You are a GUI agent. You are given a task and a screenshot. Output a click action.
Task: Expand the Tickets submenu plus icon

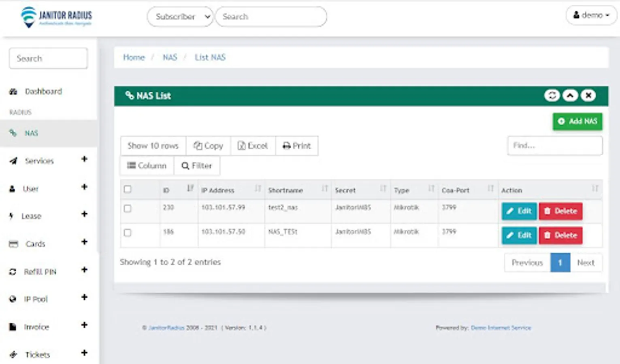pos(84,353)
